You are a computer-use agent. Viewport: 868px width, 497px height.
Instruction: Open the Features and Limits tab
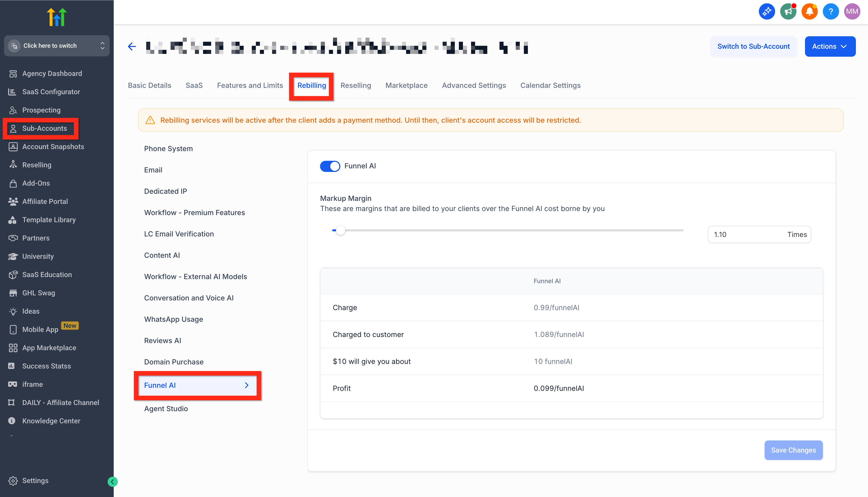pyautogui.click(x=250, y=85)
